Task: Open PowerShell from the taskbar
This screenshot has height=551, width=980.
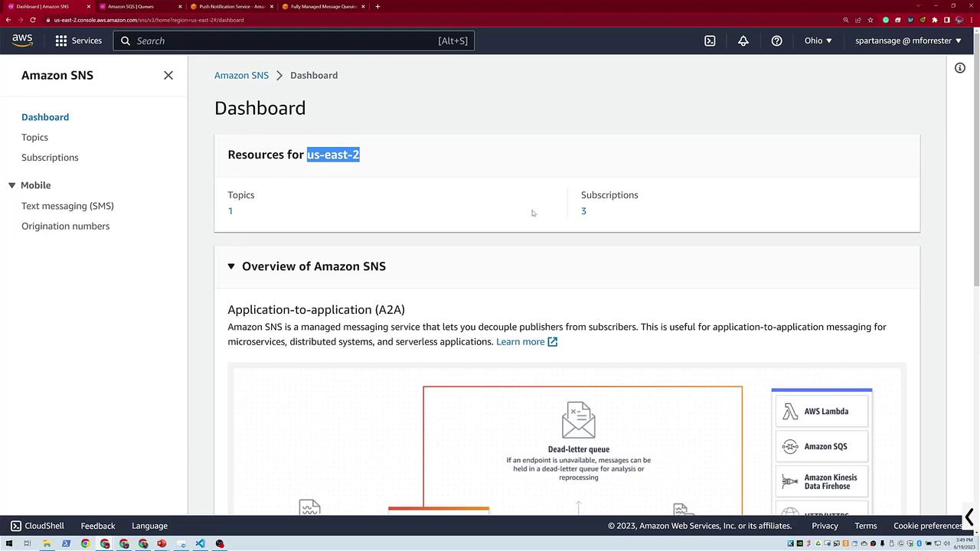Action: tap(66, 543)
